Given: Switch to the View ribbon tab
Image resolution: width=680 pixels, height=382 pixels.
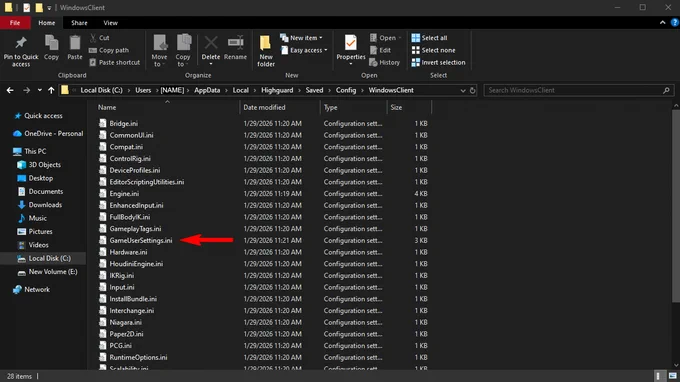Looking at the screenshot, I should (111, 23).
